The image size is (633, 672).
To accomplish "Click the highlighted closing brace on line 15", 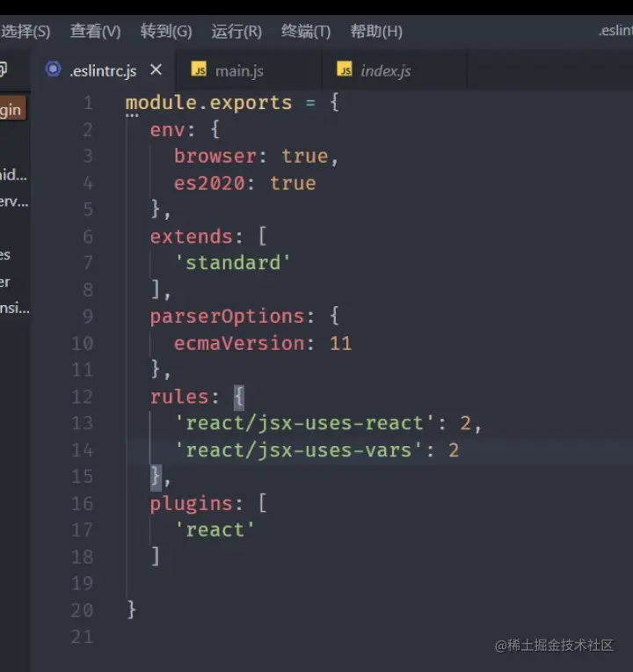I will pos(156,477).
